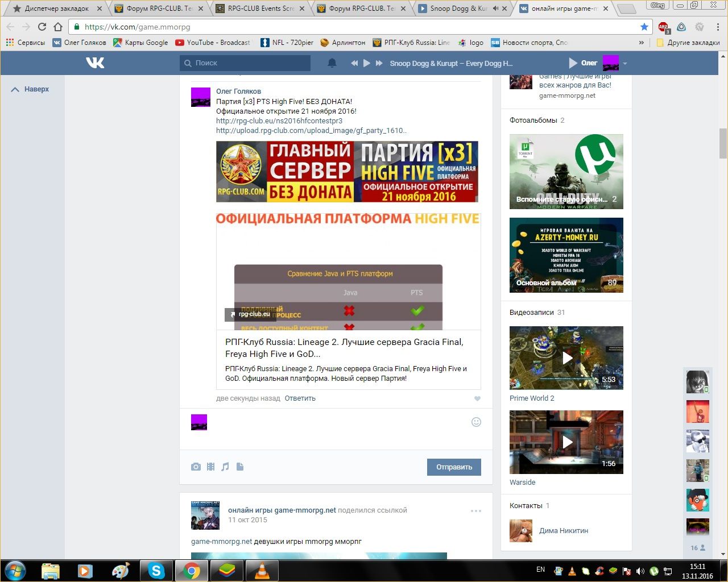
Task: Open the upload.rpg-club.com image link
Action: pos(311,130)
